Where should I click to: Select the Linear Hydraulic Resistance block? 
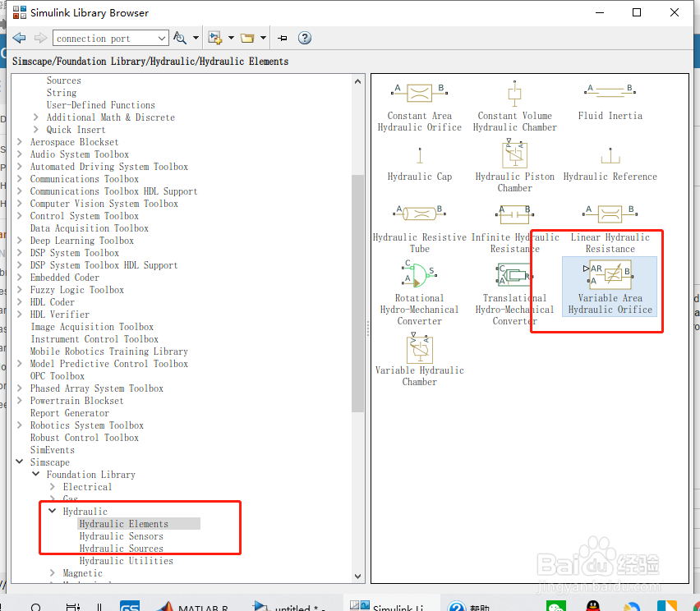[x=610, y=229]
